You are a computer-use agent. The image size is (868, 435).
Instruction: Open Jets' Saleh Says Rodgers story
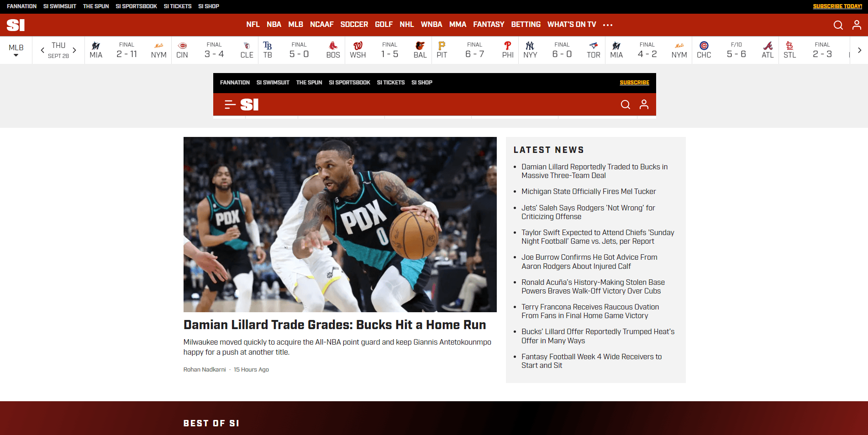click(x=588, y=212)
